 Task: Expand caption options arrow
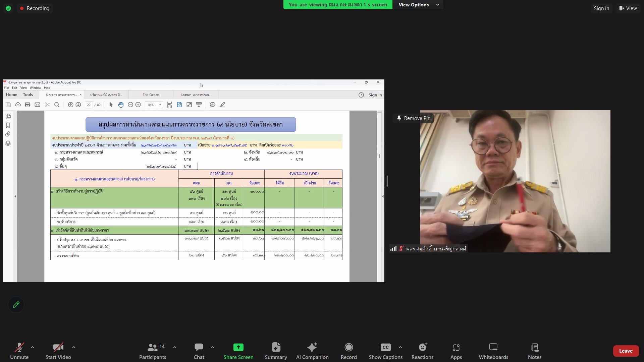(x=400, y=347)
